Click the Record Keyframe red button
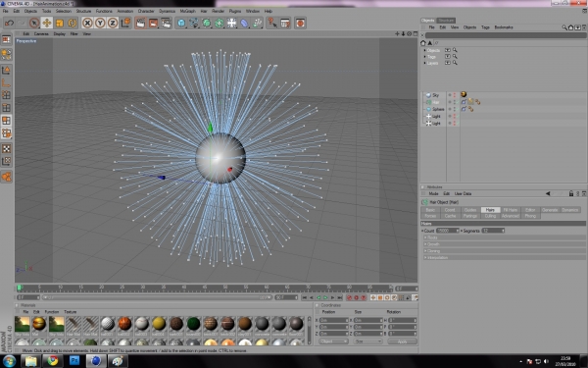This screenshot has width=588, height=368. pyautogui.click(x=350, y=297)
